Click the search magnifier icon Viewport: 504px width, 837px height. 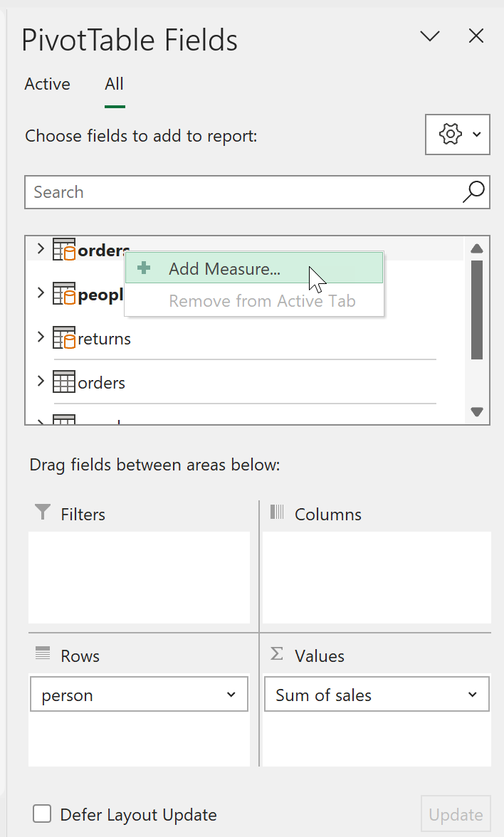coord(473,191)
